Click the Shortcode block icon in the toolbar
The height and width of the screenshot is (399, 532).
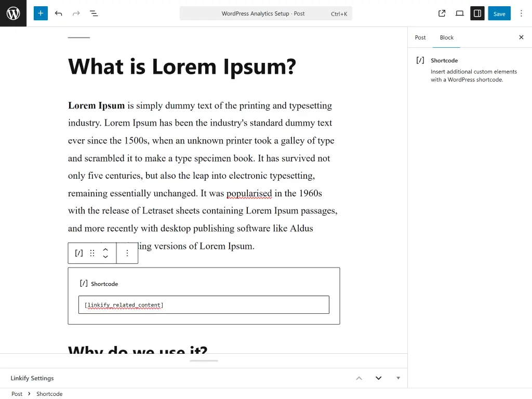tap(78, 253)
